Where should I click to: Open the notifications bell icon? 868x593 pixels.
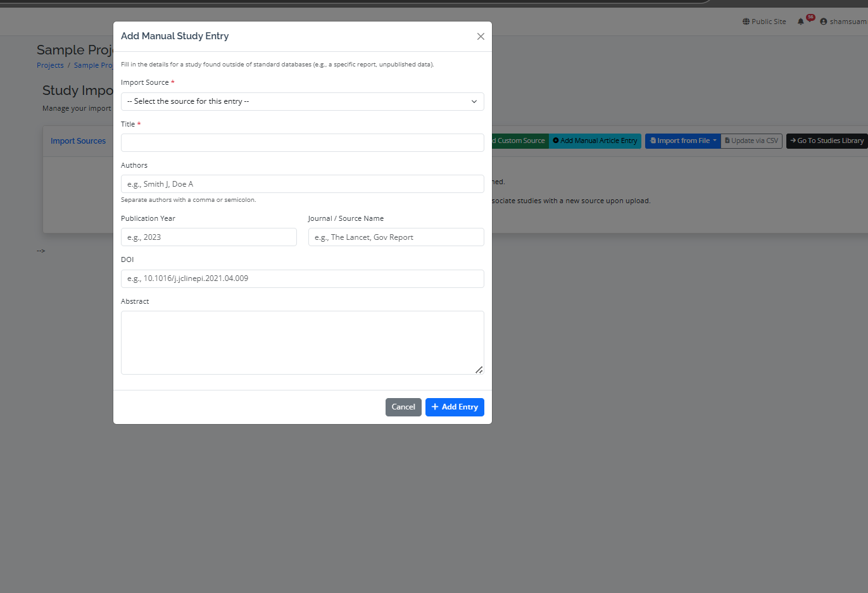point(801,22)
